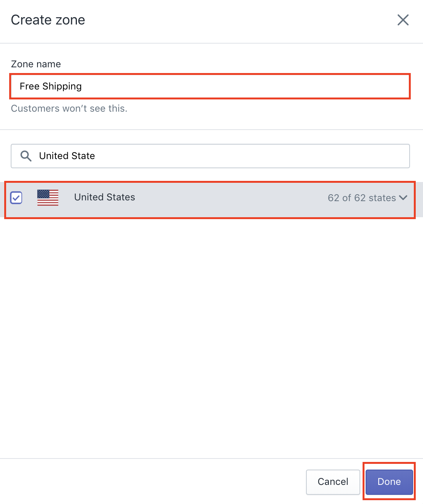Select the "United States" country name
The image size is (423, 504).
104,197
